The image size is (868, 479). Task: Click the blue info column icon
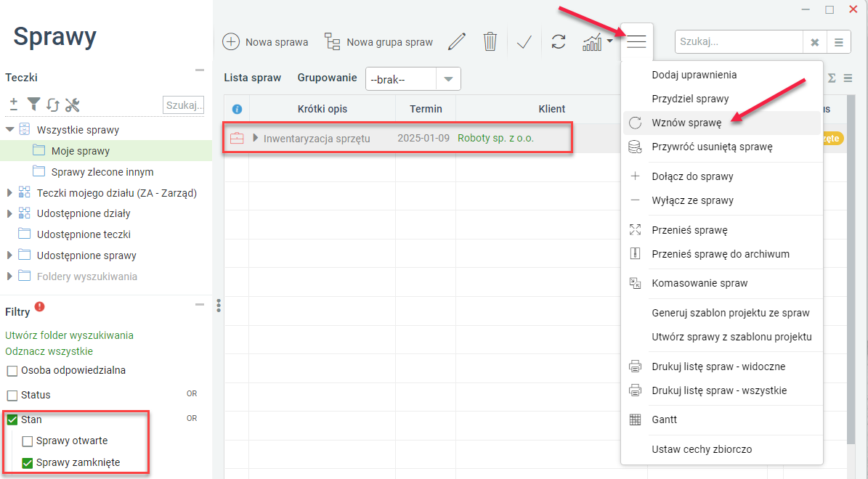[237, 109]
